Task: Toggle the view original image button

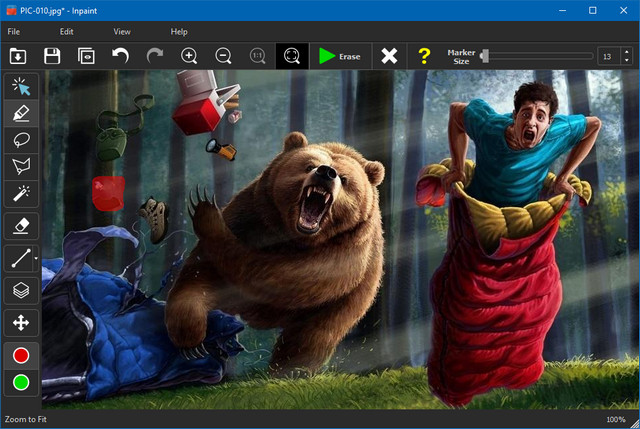Action: tap(86, 56)
